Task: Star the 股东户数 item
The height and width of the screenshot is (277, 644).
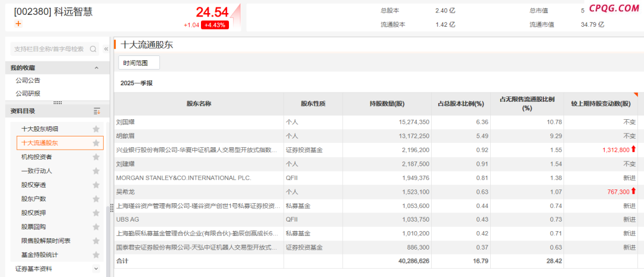Action: [x=96, y=198]
